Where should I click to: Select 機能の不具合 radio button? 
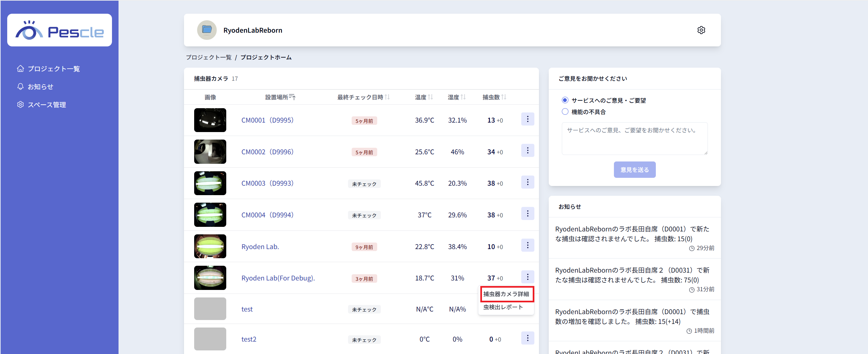click(565, 112)
